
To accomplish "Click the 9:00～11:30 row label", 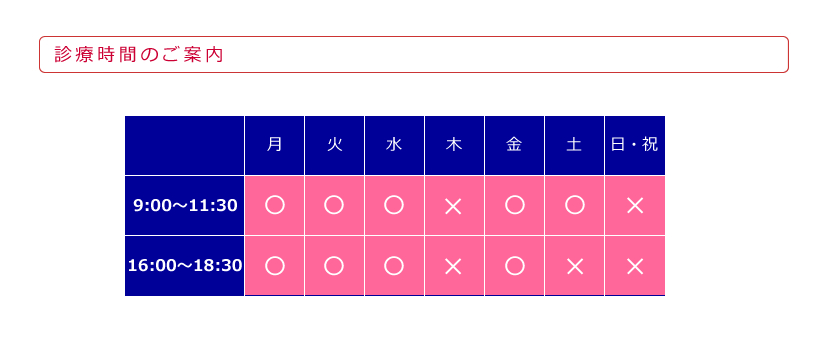I will click(185, 205).
